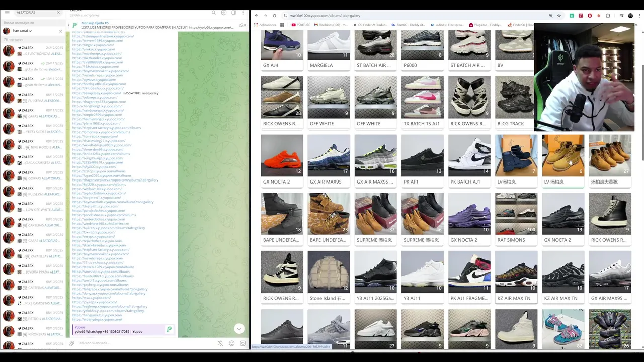The image size is (644, 362).
Task: Open the channel comments icon in Telegram header
Action: point(224,13)
